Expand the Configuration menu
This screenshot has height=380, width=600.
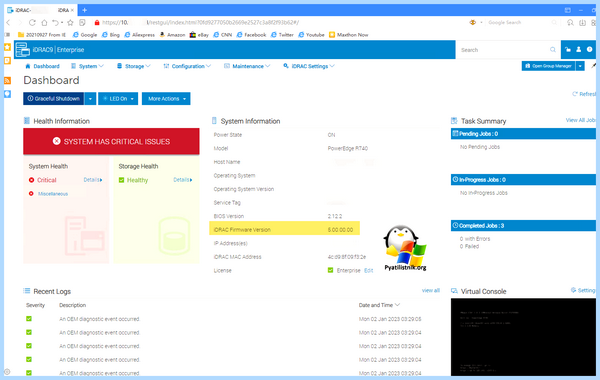click(187, 66)
